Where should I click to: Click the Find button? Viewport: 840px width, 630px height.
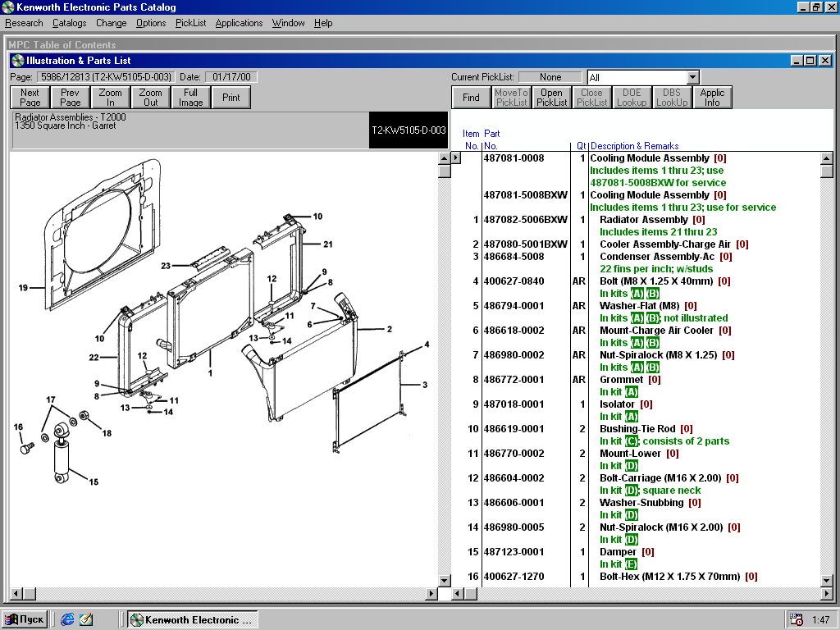(471, 98)
